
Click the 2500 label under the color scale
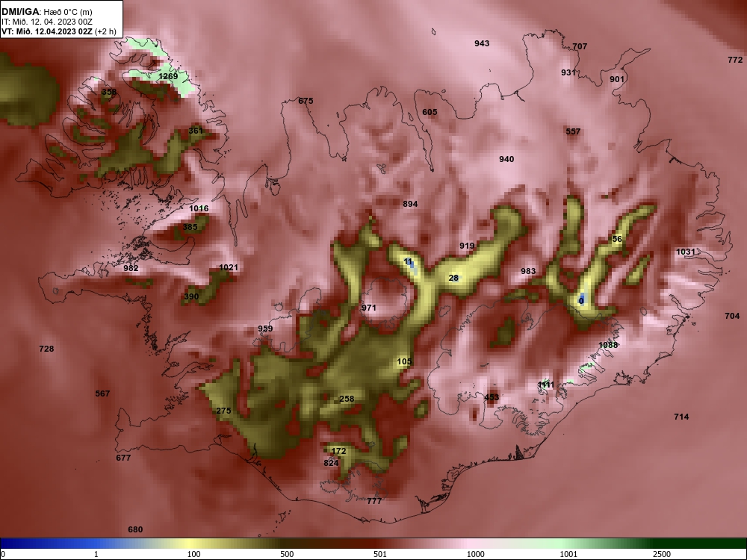662,554
